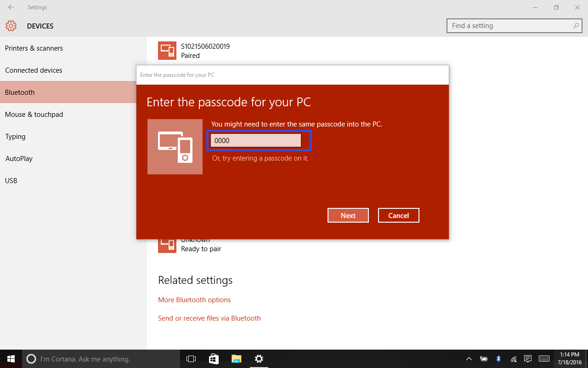588x368 pixels.
Task: Cancel the passcode dialog
Action: tap(398, 215)
